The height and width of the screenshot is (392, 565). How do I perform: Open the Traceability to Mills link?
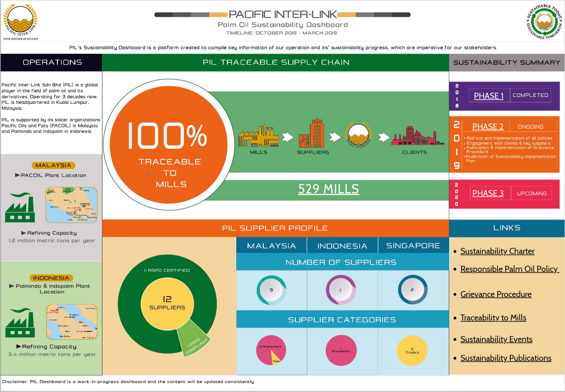point(493,318)
